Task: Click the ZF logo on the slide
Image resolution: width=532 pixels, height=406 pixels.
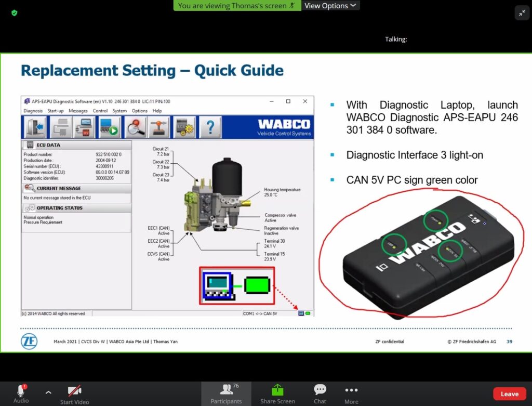Action: click(x=29, y=342)
